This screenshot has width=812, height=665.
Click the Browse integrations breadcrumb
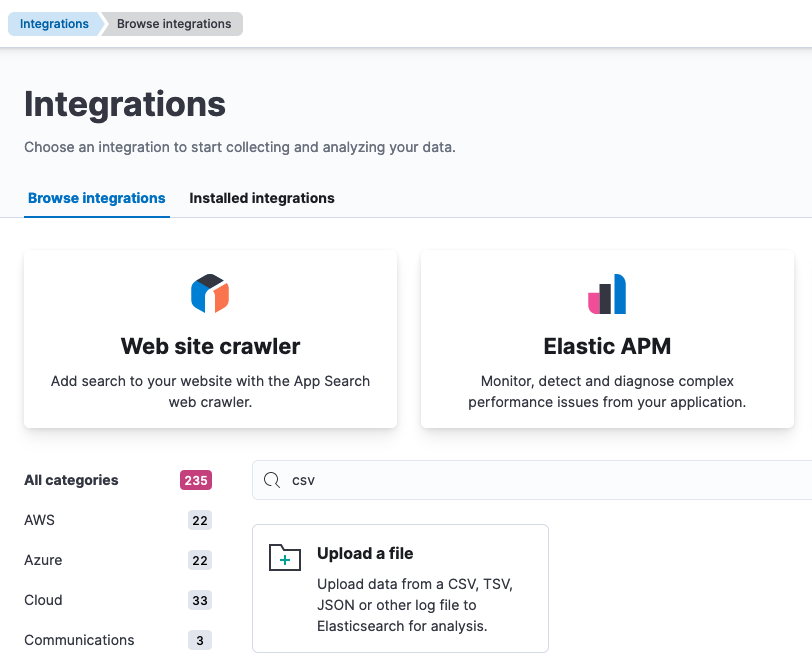[174, 24]
